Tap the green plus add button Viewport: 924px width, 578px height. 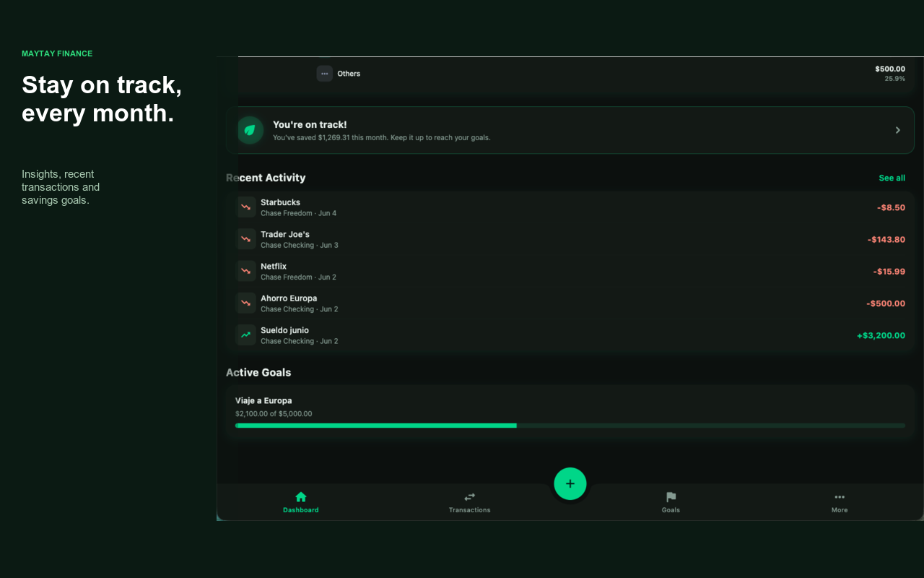(x=570, y=484)
